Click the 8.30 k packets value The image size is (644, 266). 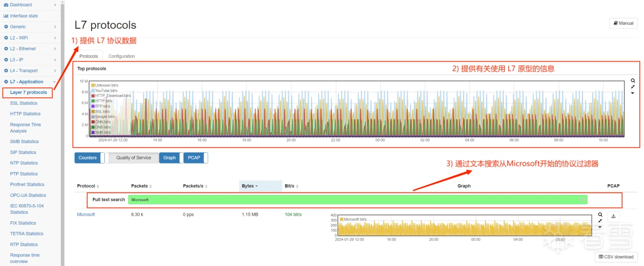[137, 214]
